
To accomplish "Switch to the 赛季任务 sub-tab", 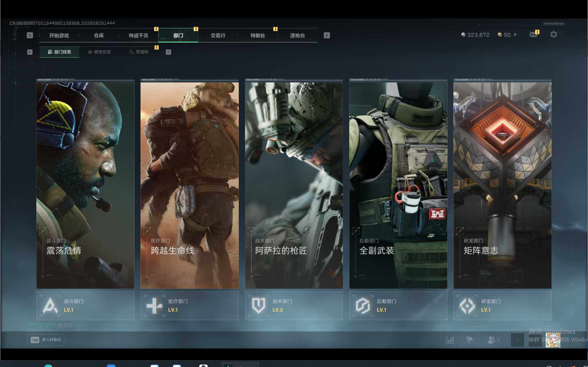I will coord(99,52).
